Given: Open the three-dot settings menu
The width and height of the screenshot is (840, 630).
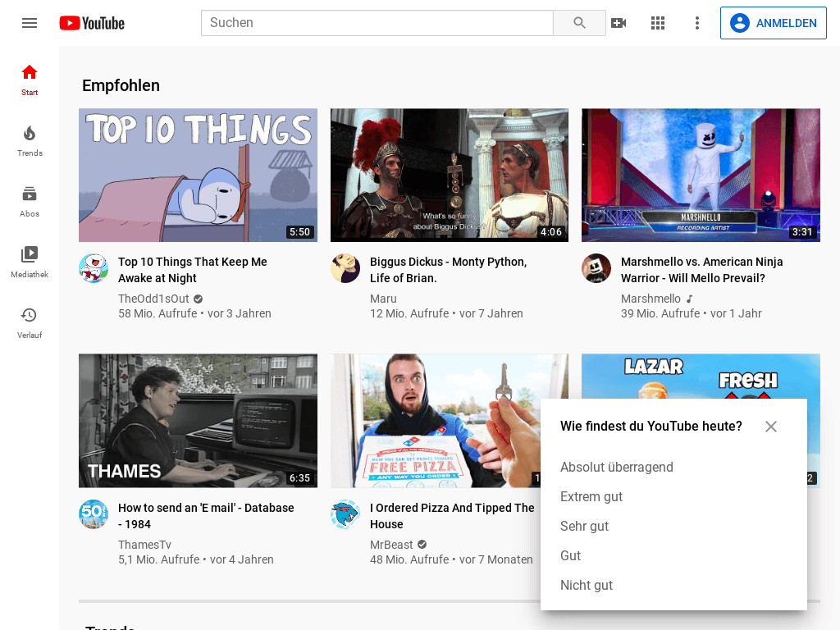Looking at the screenshot, I should [697, 23].
